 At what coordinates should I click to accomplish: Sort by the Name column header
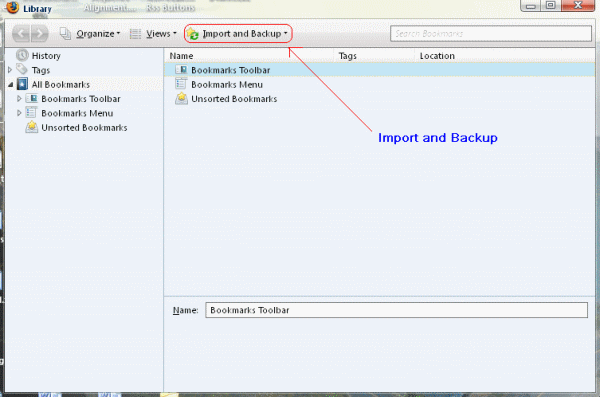click(249, 56)
